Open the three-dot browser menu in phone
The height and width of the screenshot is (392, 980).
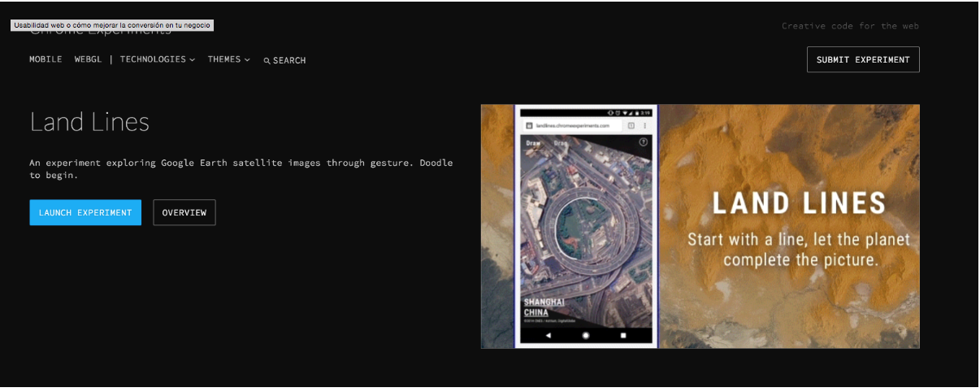pos(645,126)
